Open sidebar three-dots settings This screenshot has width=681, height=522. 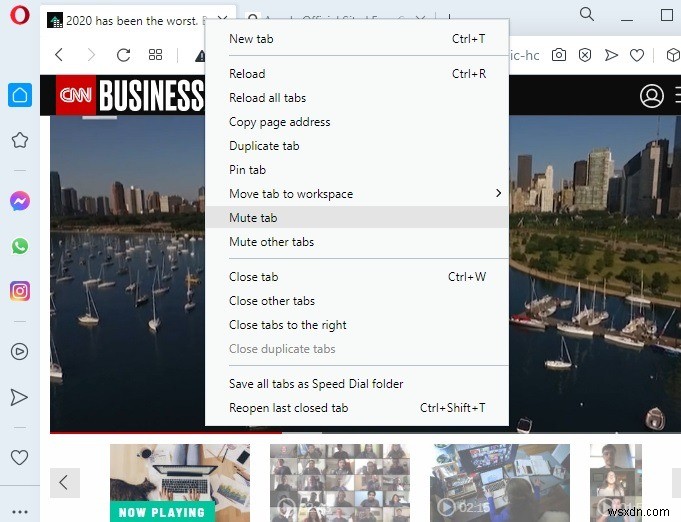click(x=20, y=512)
